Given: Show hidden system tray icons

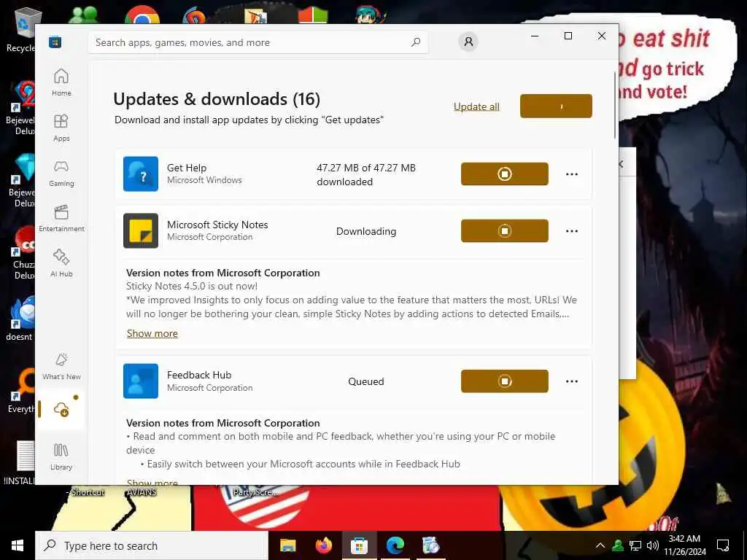Looking at the screenshot, I should pyautogui.click(x=600, y=545).
